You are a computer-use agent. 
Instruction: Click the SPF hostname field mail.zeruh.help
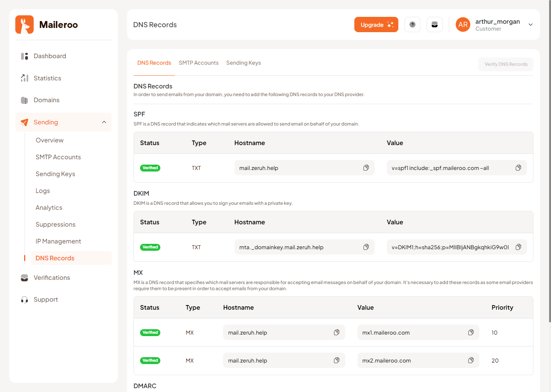305,168
